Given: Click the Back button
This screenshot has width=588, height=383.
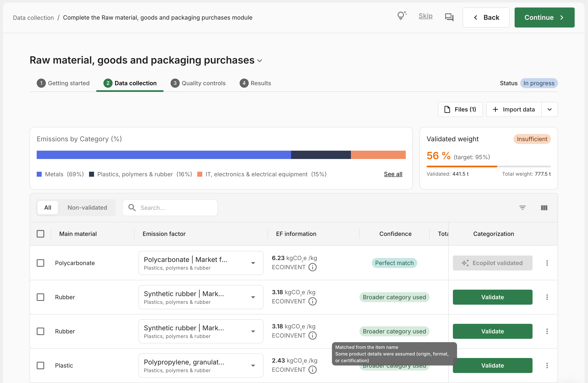Looking at the screenshot, I should coord(486,18).
